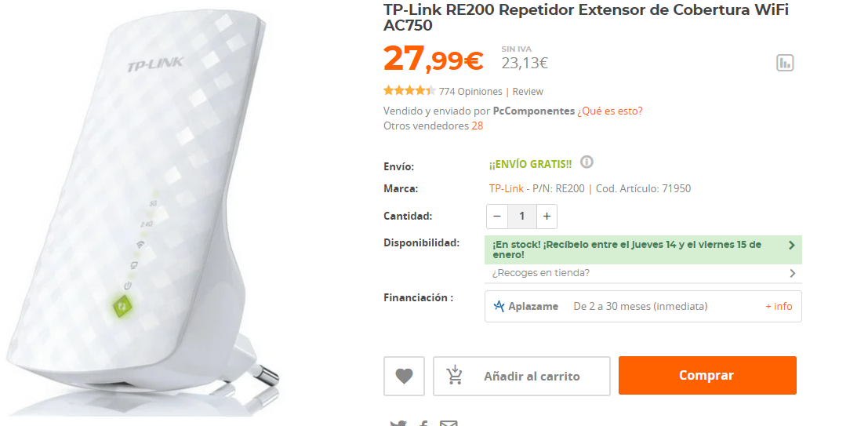Expand the En stock delivery chevron
The height and width of the screenshot is (426, 868).
792,245
